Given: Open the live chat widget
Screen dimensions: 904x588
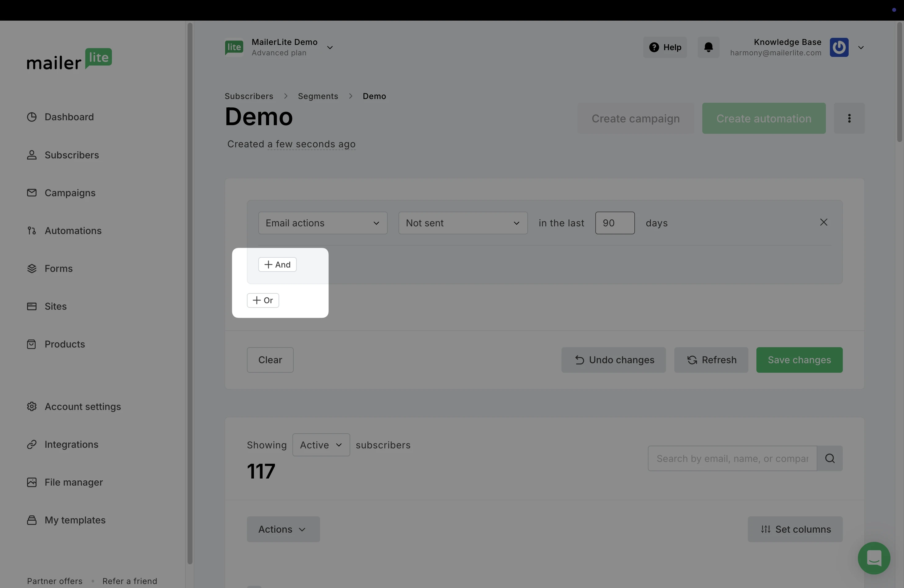Looking at the screenshot, I should 874,558.
